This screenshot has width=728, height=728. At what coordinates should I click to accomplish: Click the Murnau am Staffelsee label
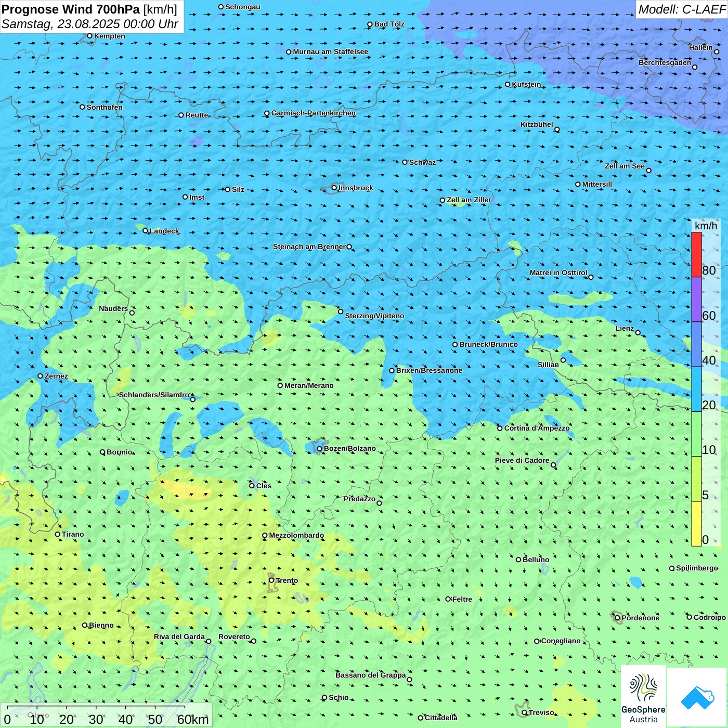point(331,51)
